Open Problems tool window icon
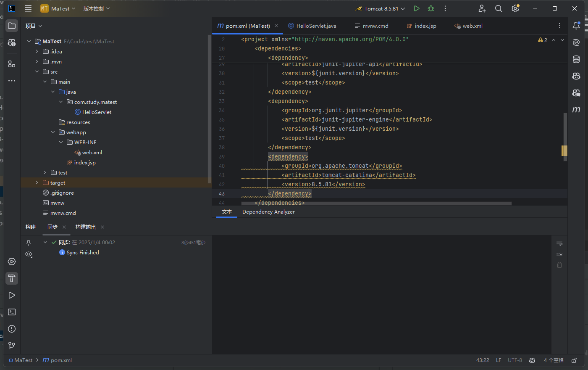 pyautogui.click(x=12, y=329)
